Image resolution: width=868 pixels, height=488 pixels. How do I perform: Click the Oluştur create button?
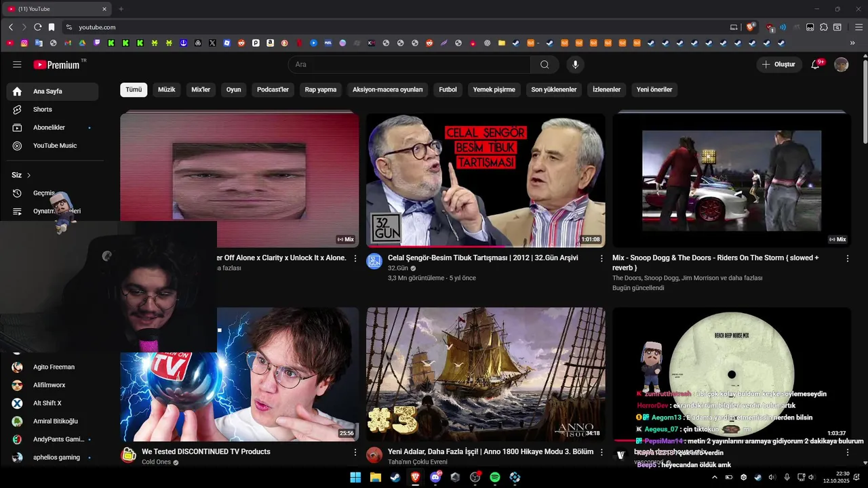coord(778,64)
